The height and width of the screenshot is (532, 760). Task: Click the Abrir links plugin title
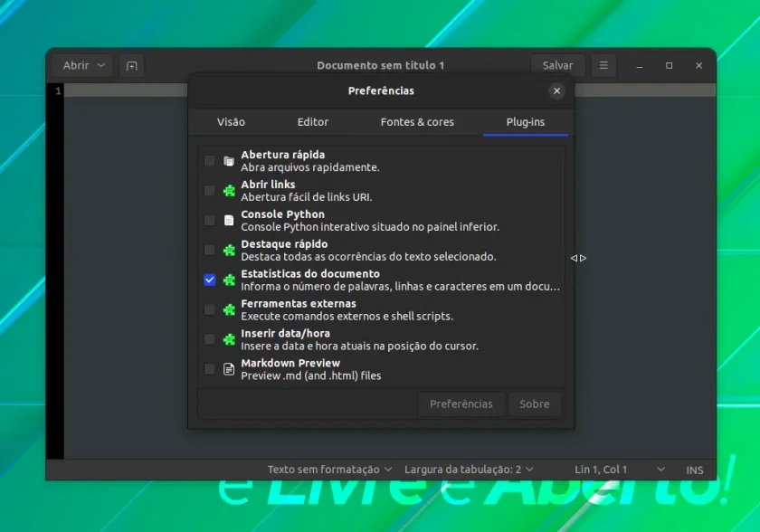(268, 184)
